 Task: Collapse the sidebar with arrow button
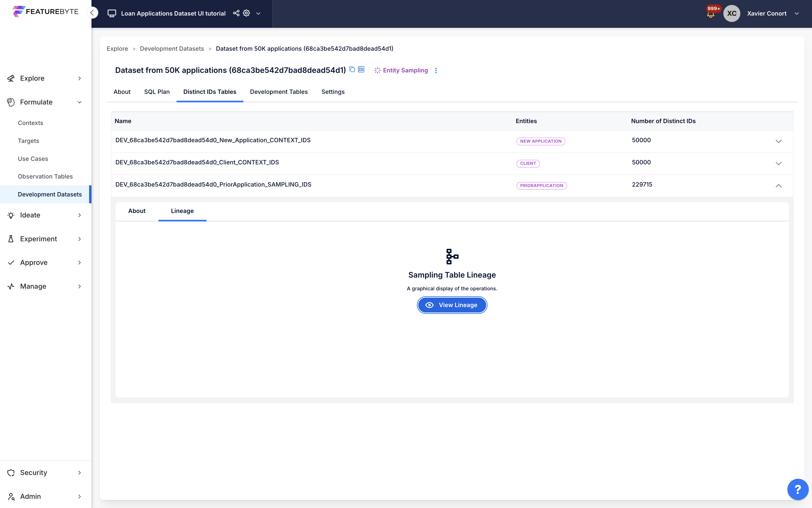(92, 13)
